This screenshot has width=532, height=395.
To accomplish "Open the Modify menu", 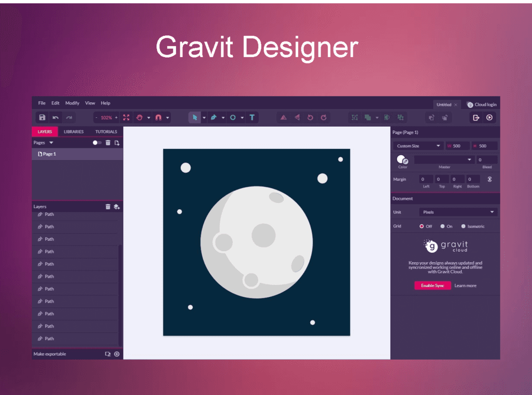I will pyautogui.click(x=72, y=103).
